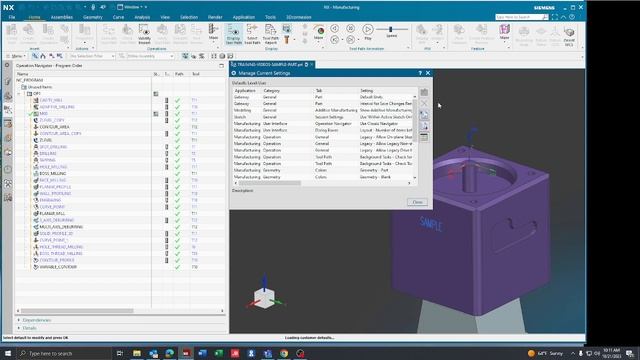Select the PLANAR_MILL operation
This screenshot has width=640, height=360.
(x=52, y=213)
